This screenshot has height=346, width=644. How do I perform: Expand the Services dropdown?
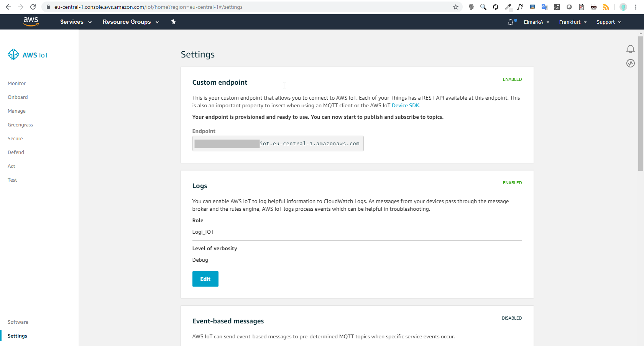pyautogui.click(x=76, y=22)
